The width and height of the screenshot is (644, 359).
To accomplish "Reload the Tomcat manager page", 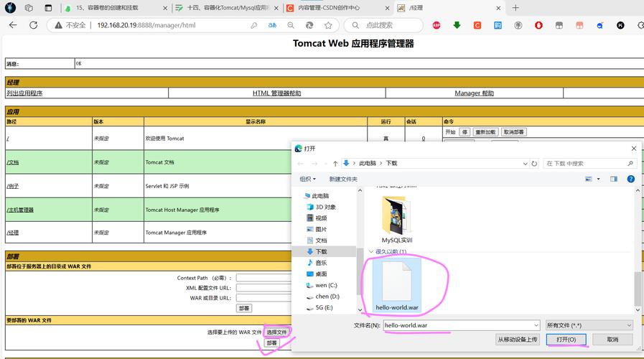I will (33, 25).
